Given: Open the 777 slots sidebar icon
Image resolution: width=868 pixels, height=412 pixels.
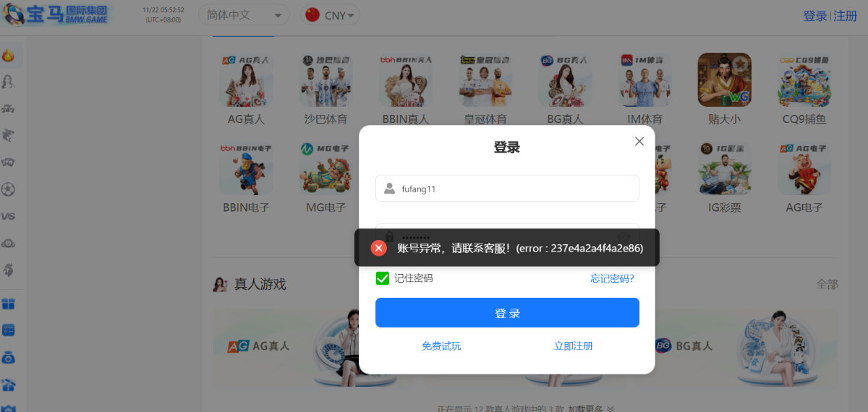Looking at the screenshot, I should pos(9,108).
